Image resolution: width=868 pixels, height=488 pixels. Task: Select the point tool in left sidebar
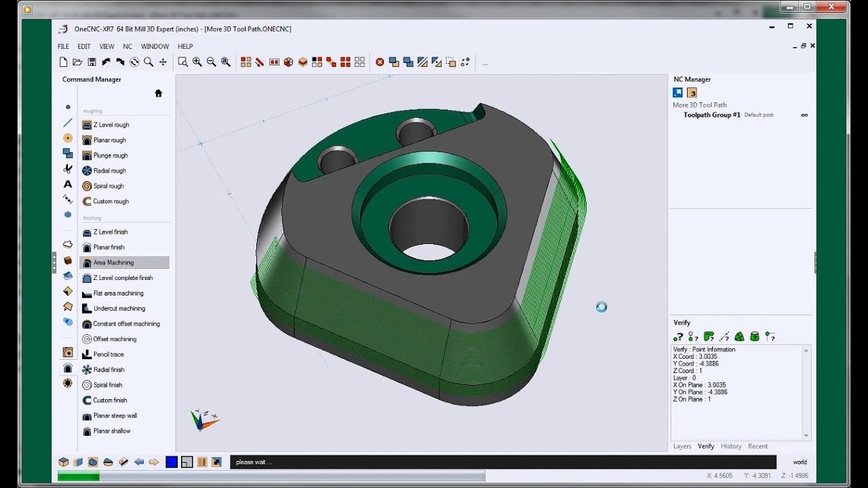click(68, 107)
